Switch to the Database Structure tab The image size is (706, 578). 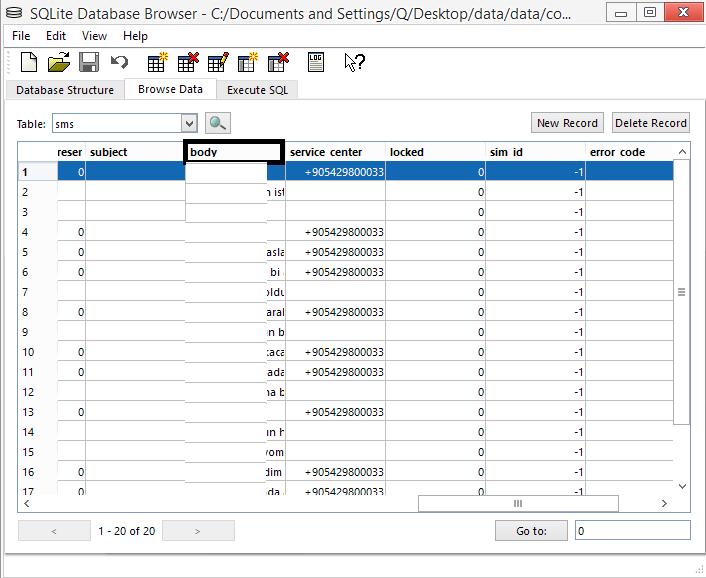coord(65,90)
